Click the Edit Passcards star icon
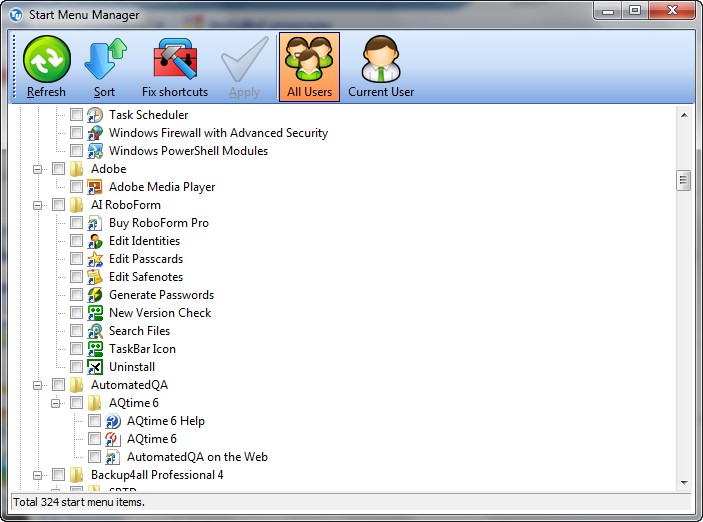Image resolution: width=703 pixels, height=522 pixels. tap(95, 259)
